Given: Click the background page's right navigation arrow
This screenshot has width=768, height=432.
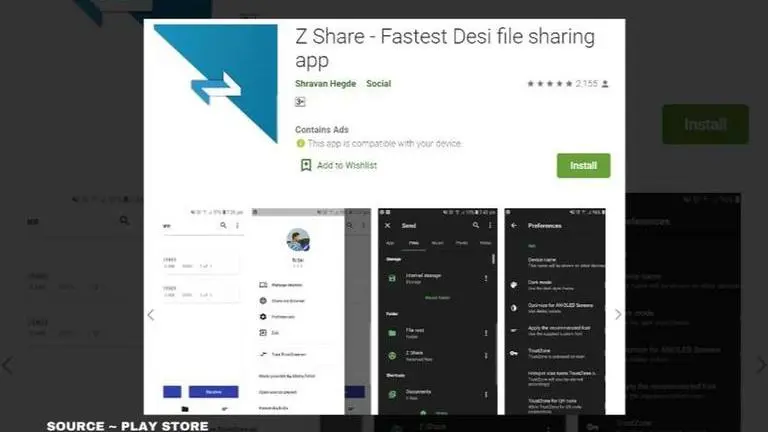Looking at the screenshot, I should click(761, 365).
